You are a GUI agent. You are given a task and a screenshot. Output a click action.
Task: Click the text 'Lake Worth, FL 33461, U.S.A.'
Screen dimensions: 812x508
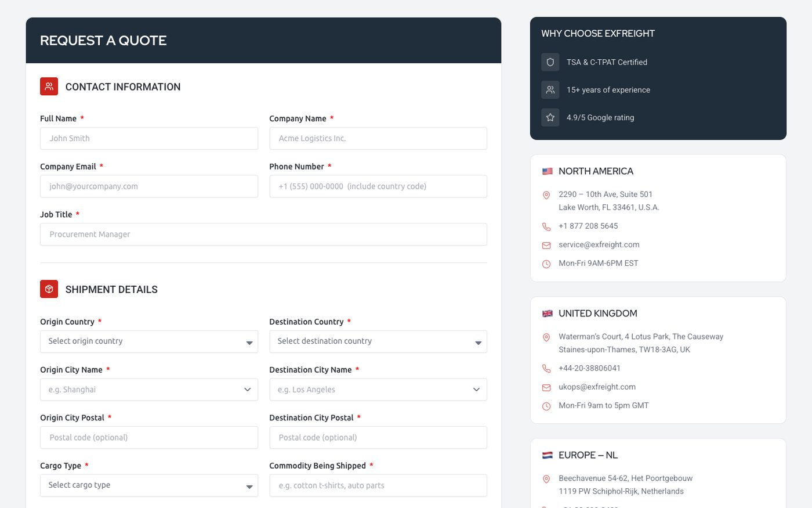pyautogui.click(x=609, y=207)
